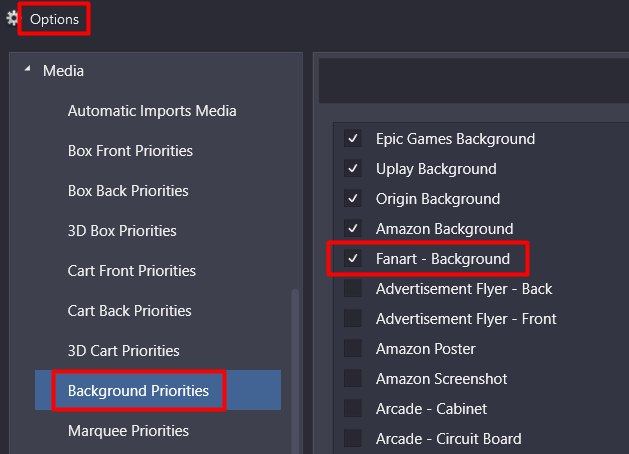The height and width of the screenshot is (454, 629).
Task: Go to Cart Front Priorities
Action: (132, 271)
